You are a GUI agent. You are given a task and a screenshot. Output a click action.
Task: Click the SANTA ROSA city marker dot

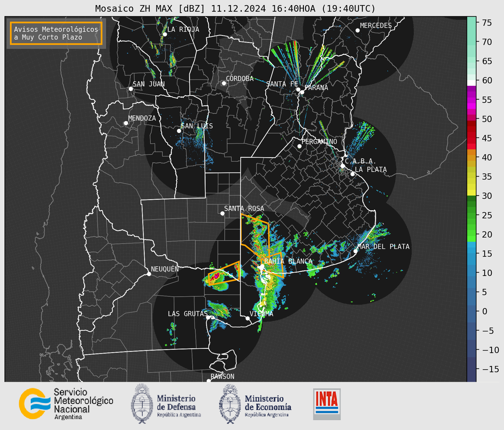tap(222, 213)
